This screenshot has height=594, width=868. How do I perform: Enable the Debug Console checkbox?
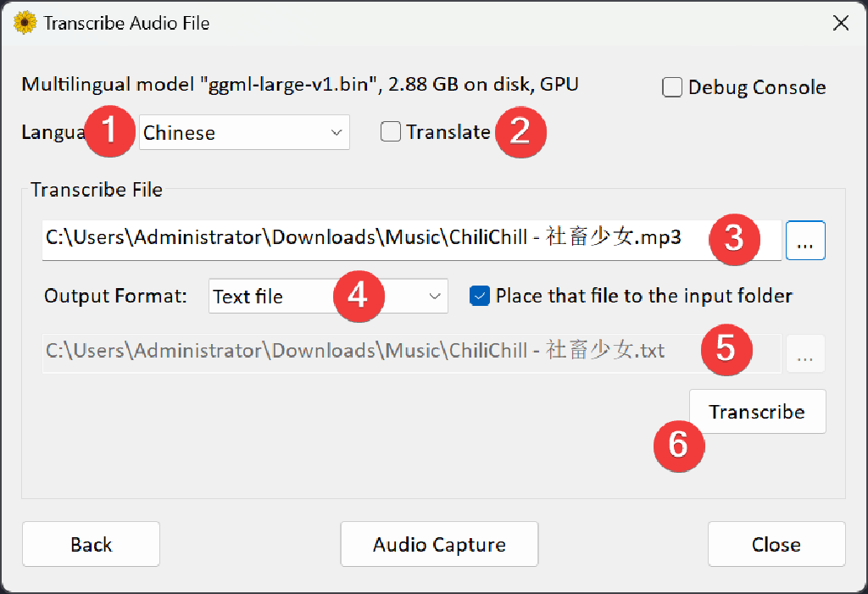[x=672, y=87]
